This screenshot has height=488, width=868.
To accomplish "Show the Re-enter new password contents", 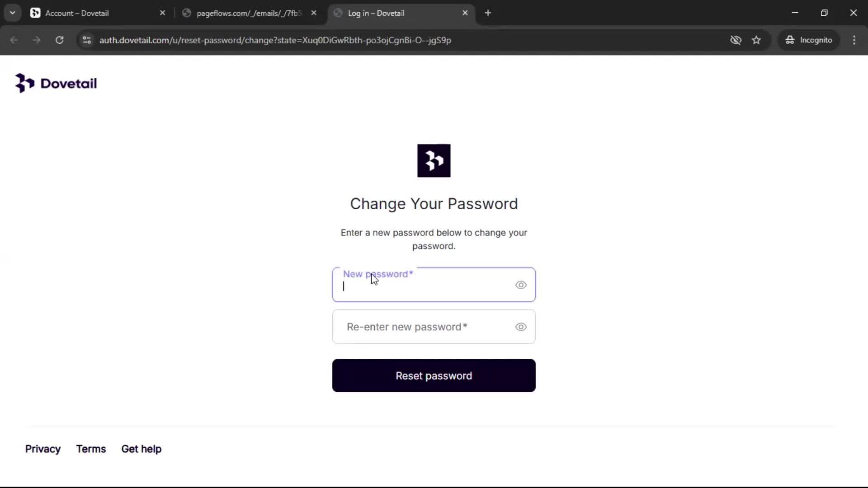I will point(521,327).
